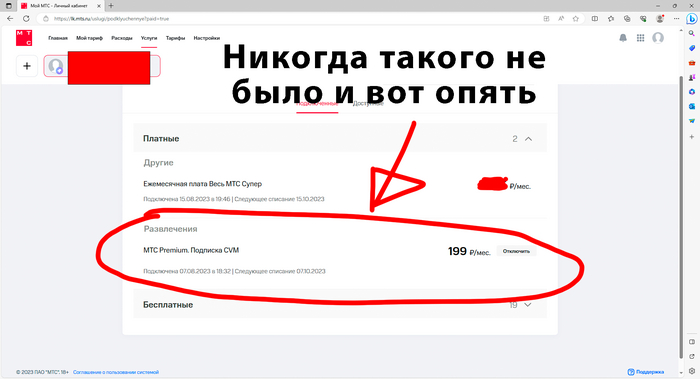Viewport: 700px width, 379px height.
Task: Reload the page
Action: click(x=26, y=19)
